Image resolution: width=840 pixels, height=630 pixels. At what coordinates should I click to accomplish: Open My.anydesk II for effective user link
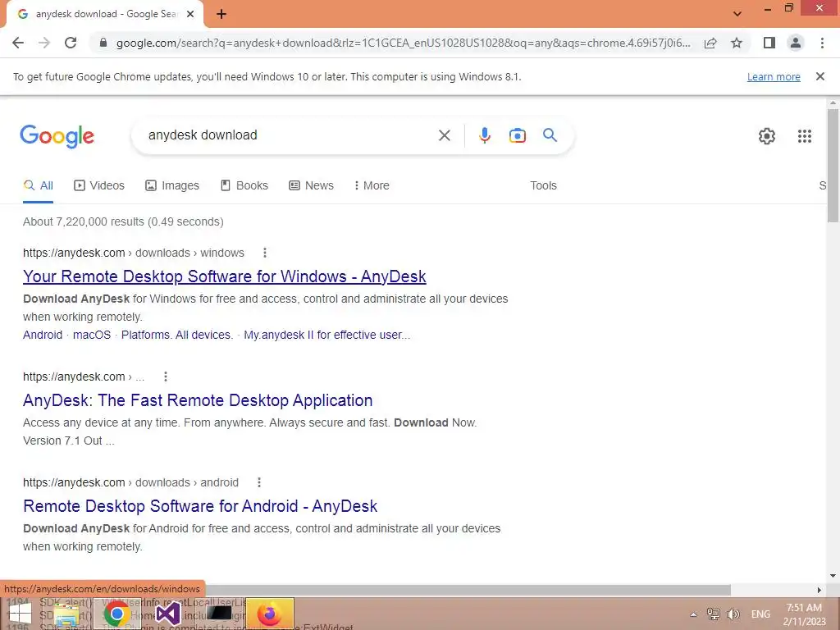326,335
